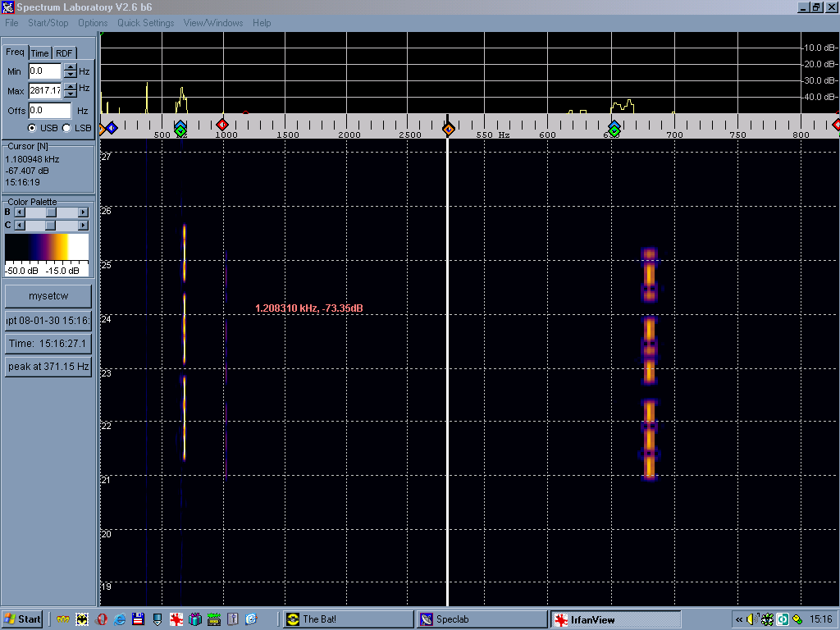
Task: Click right arrow of brightness B slider
Action: 83,212
